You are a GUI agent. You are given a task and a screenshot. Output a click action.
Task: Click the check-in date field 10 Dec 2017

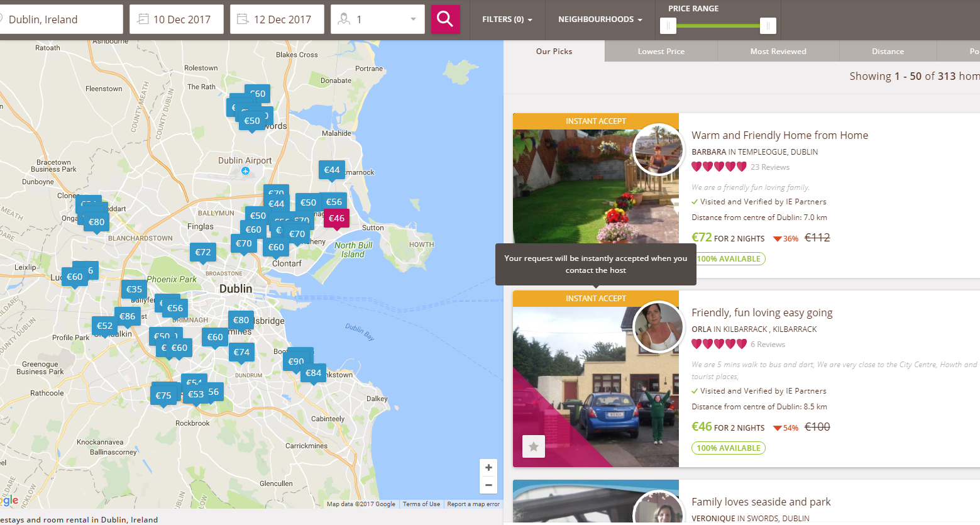pyautogui.click(x=177, y=19)
